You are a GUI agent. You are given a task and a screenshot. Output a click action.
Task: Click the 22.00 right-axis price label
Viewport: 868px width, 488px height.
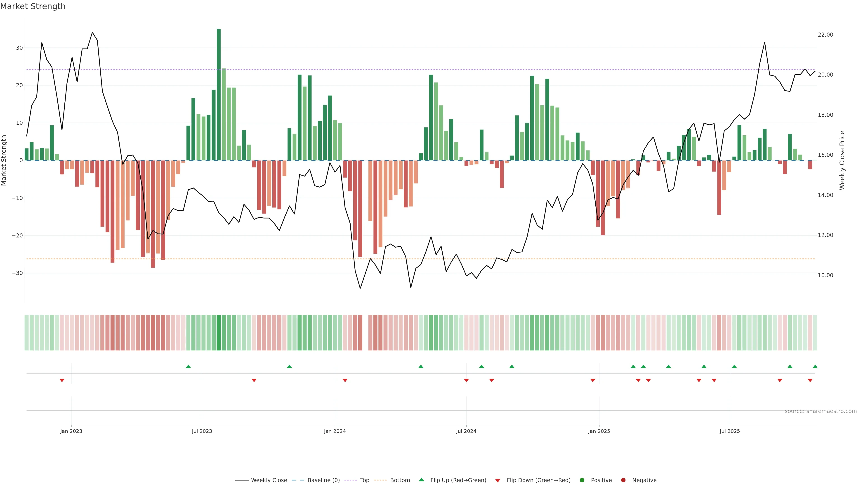pos(825,35)
